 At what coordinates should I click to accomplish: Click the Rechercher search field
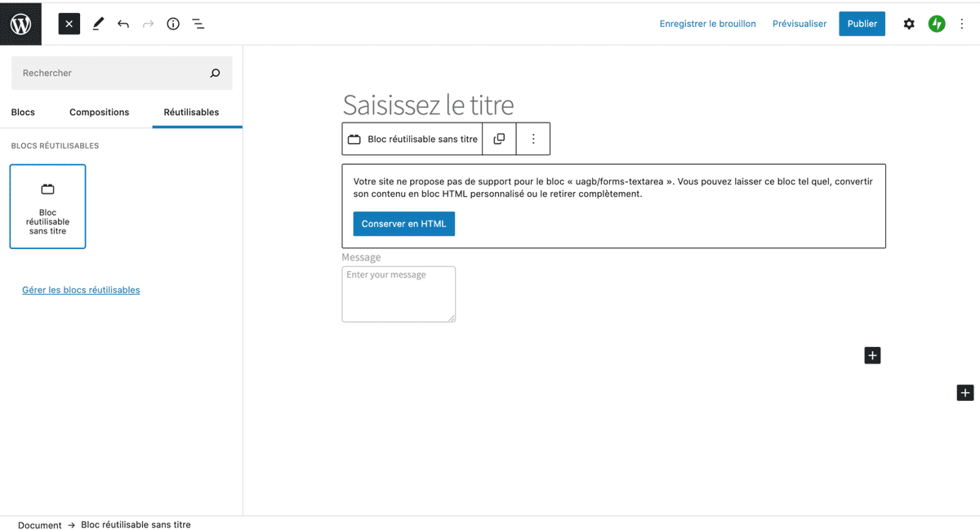113,73
